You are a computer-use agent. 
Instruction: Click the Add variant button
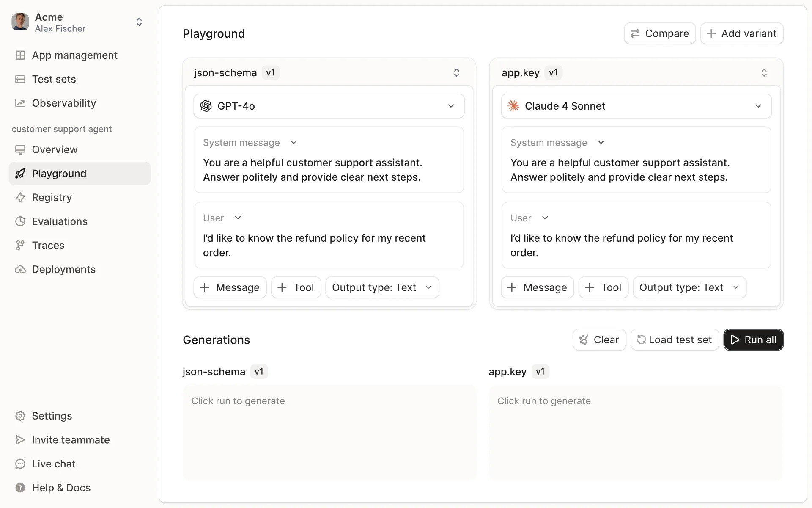(742, 33)
